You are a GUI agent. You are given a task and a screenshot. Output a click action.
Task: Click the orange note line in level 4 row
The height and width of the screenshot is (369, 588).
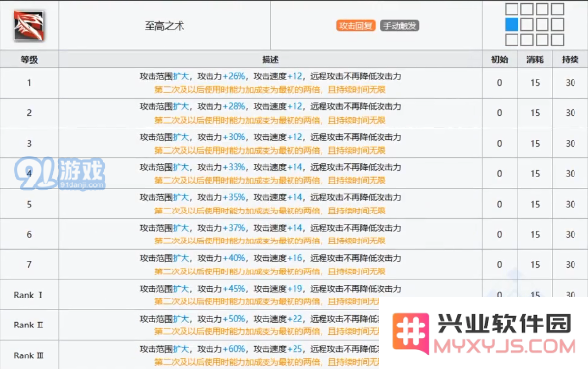pyautogui.click(x=270, y=181)
